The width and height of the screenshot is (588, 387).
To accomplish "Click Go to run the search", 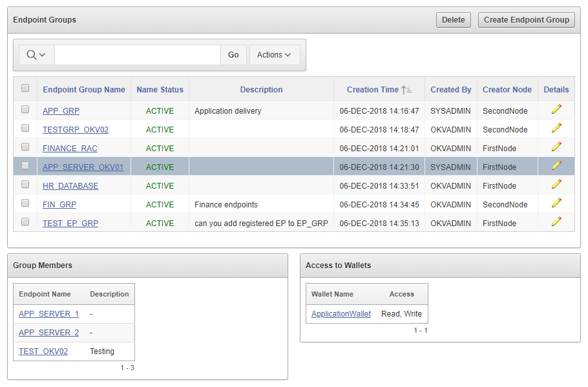I will pos(233,54).
